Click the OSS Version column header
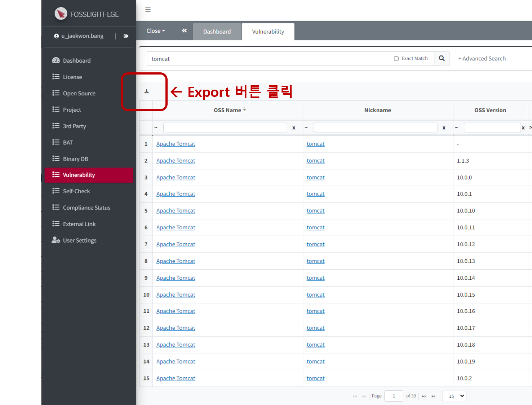Screen dimensions: 532x405 pos(490,110)
